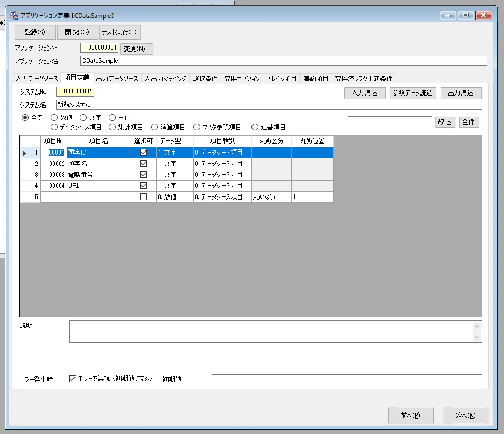This screenshot has height=434, width=504.
Task: Open 項目種別 cell of 顧客名 row
Action: [x=223, y=164]
